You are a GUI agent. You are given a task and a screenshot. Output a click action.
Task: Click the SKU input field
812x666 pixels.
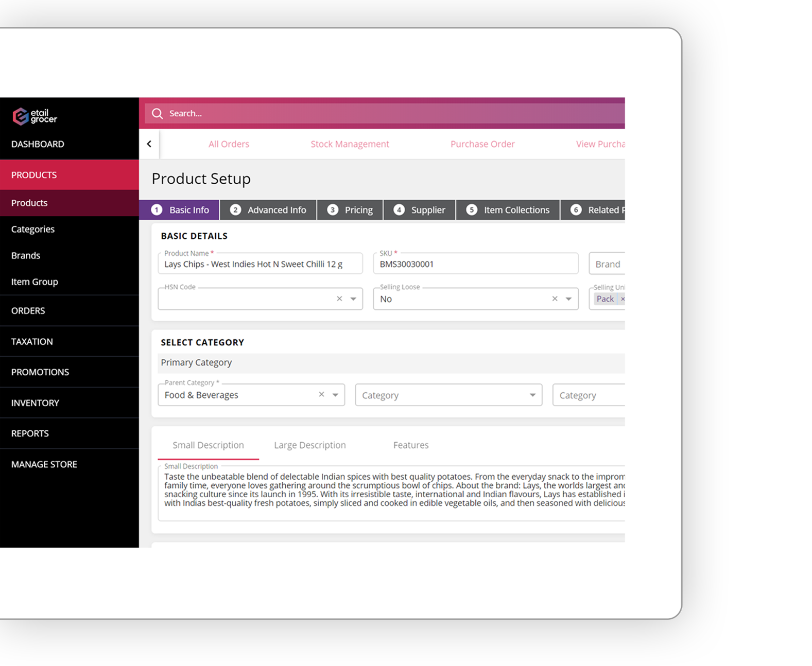pos(476,263)
